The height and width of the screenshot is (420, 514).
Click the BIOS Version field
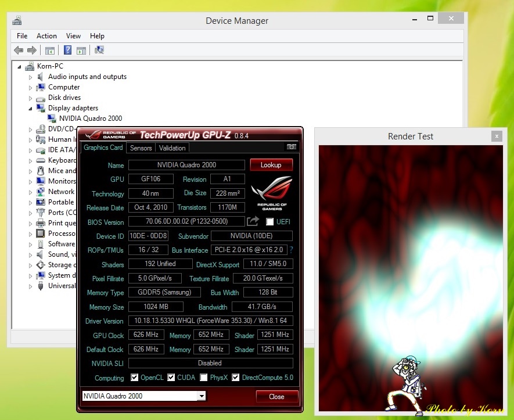[x=186, y=221]
